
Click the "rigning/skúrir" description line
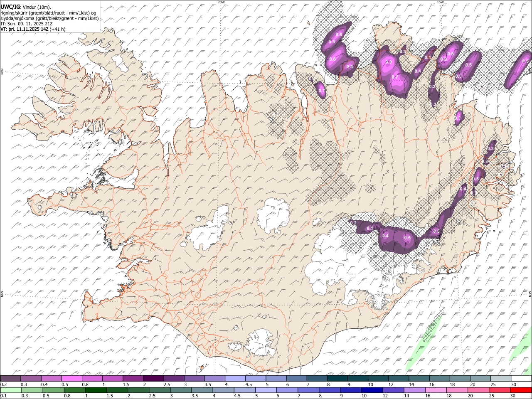[48, 13]
